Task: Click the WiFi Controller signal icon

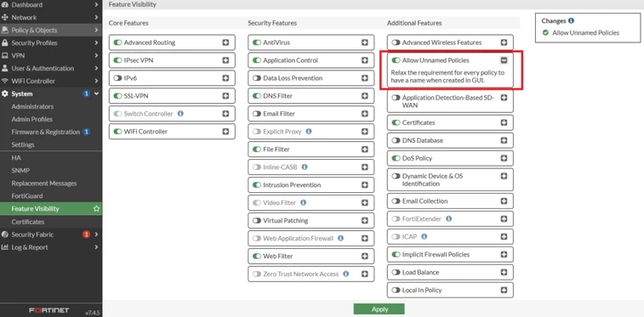Action: pos(5,82)
